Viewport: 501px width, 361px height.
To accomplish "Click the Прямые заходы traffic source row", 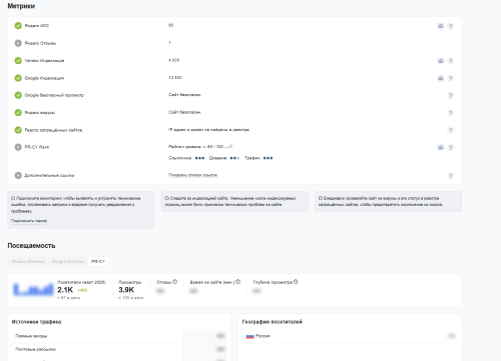I will tap(119, 336).
